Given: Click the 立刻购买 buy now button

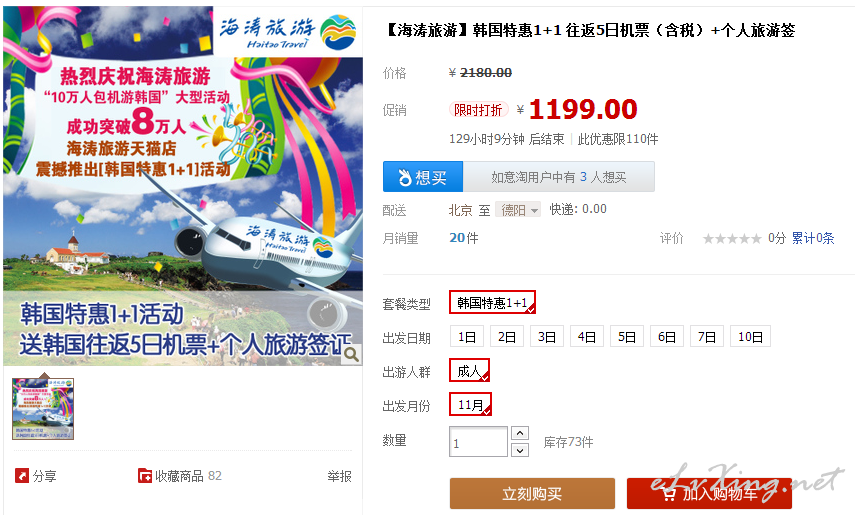Looking at the screenshot, I should click(x=532, y=494).
